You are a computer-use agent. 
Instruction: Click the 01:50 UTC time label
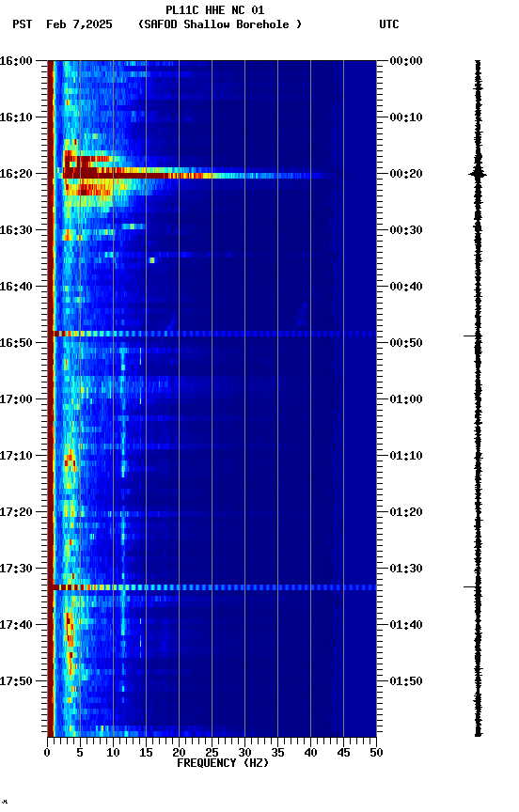click(406, 681)
